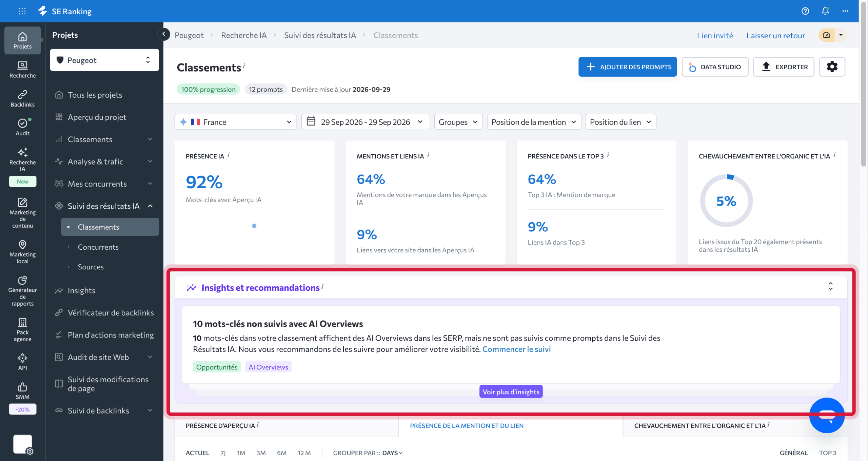Open Vérificateur de backlinks
This screenshot has height=461, width=868.
tap(104, 313)
